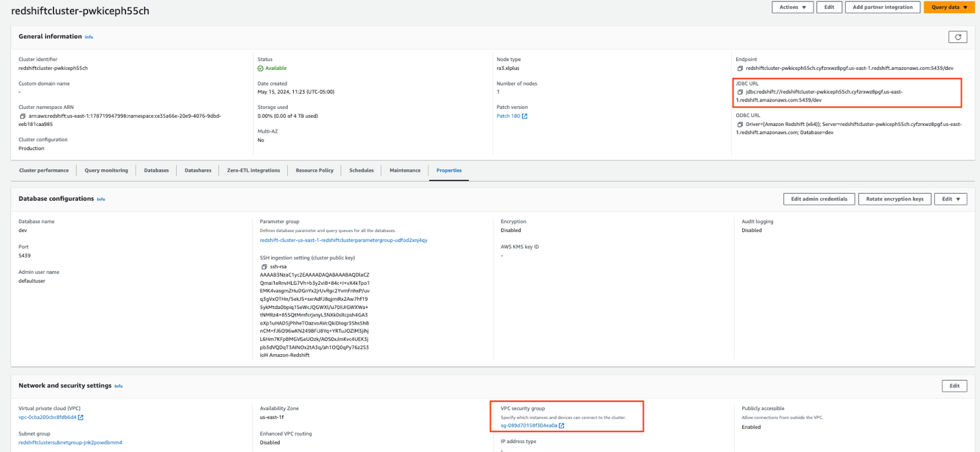Click the ra3.xlplus node type value
Viewport: 980px width, 452px height.
point(508,68)
